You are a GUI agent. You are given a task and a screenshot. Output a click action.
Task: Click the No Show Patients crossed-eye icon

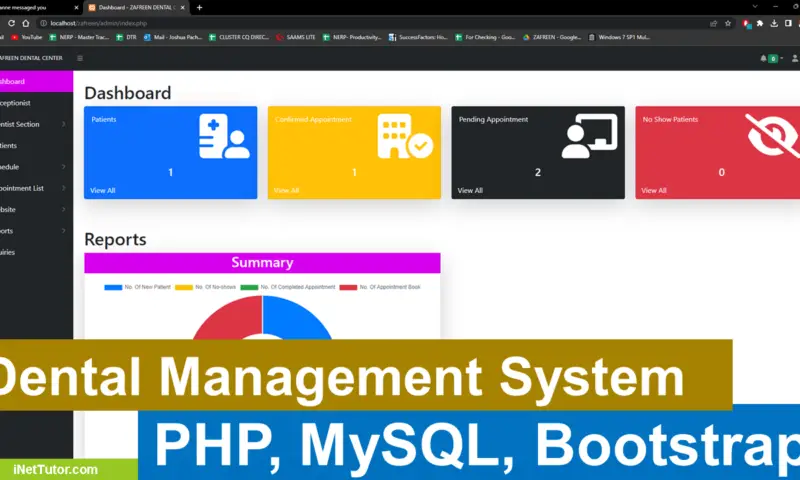pos(772,137)
